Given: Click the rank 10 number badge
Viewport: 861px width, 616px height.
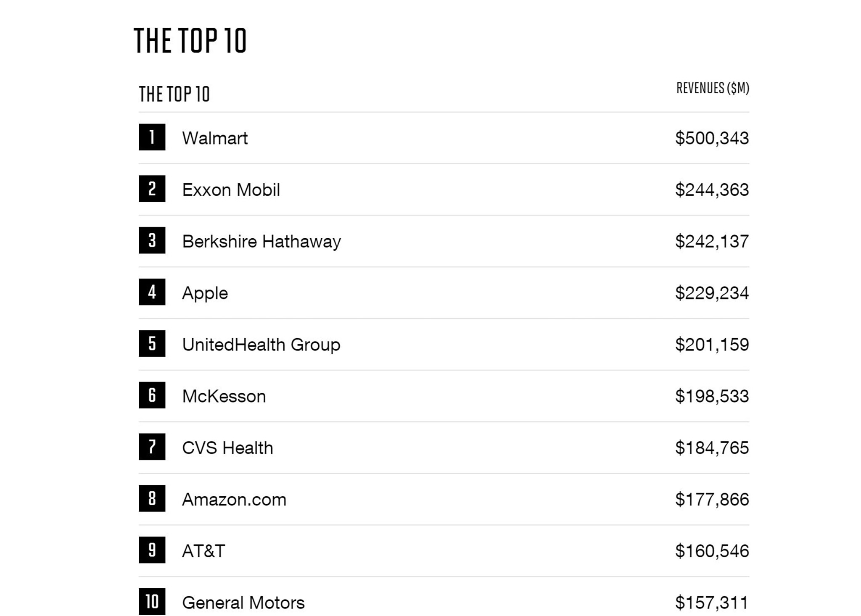Looking at the screenshot, I should (x=152, y=602).
